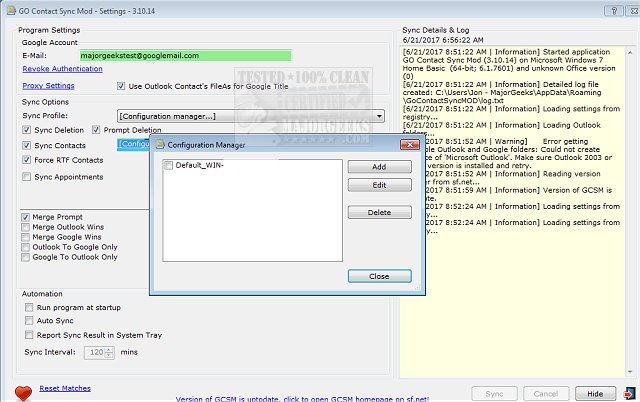Image resolution: width=640 pixels, height=402 pixels.
Task: Select the Merge Prompt option
Action: 25,217
